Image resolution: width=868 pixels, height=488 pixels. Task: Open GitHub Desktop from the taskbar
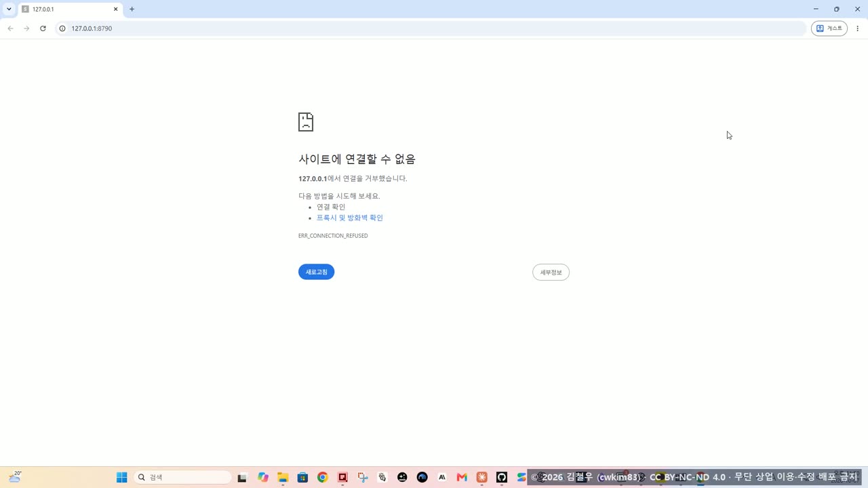[502, 477]
